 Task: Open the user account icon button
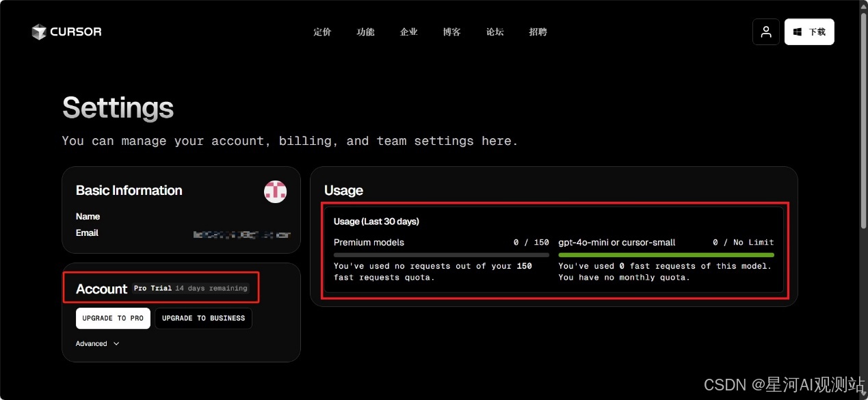point(766,31)
